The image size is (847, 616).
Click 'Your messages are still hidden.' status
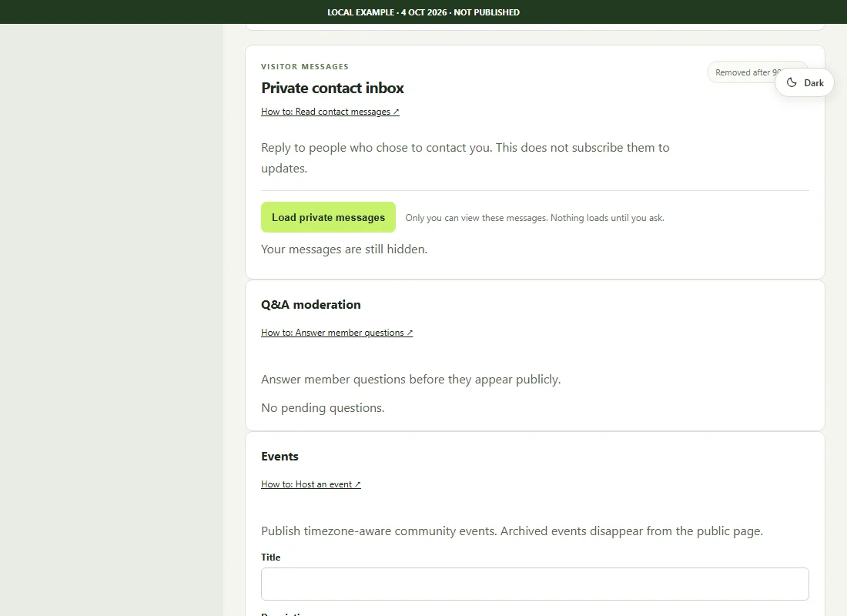tap(344, 249)
